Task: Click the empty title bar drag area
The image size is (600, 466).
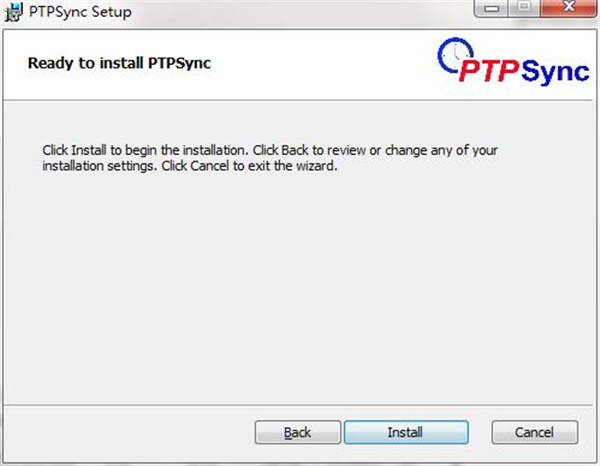Action: coord(302,12)
